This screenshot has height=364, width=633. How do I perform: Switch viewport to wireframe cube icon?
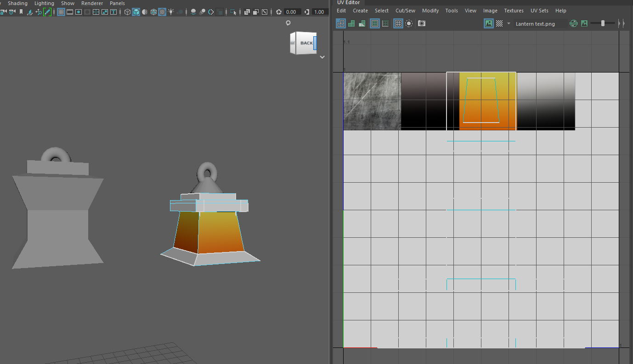coord(127,12)
